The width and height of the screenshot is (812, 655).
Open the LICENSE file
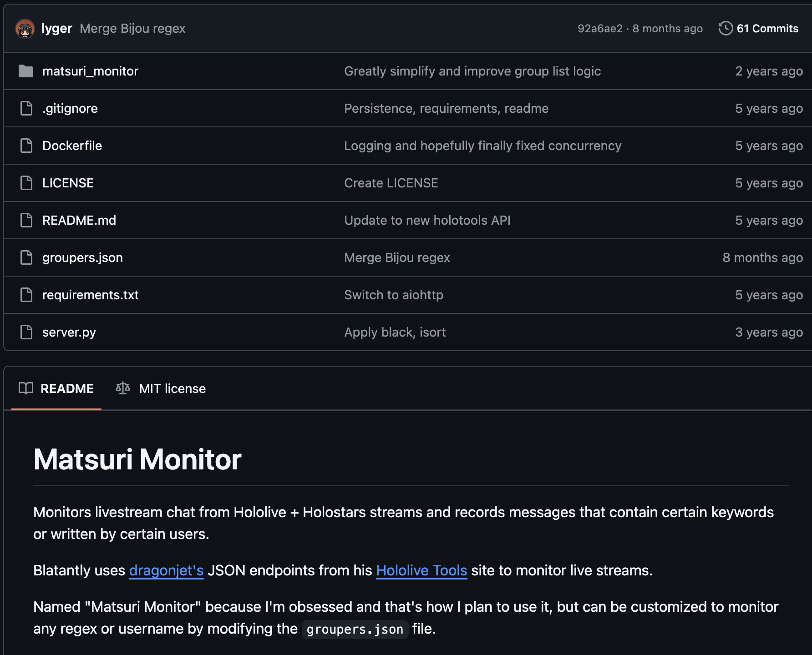[x=68, y=183]
